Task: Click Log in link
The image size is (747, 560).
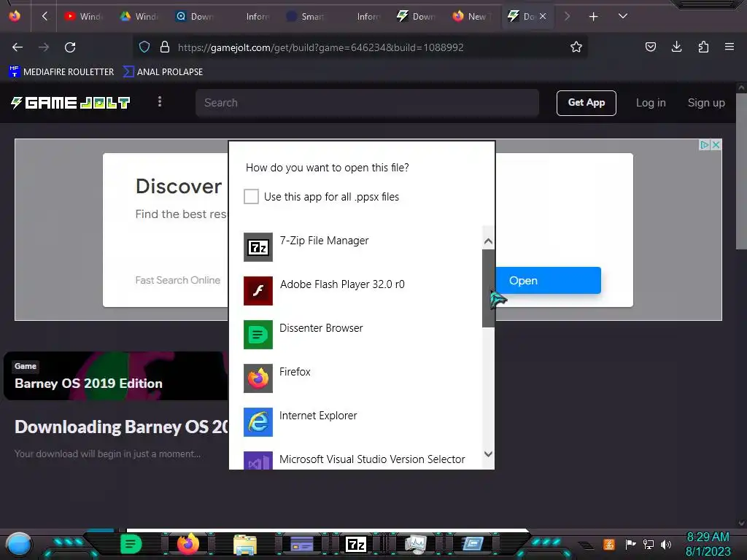Action: click(651, 103)
